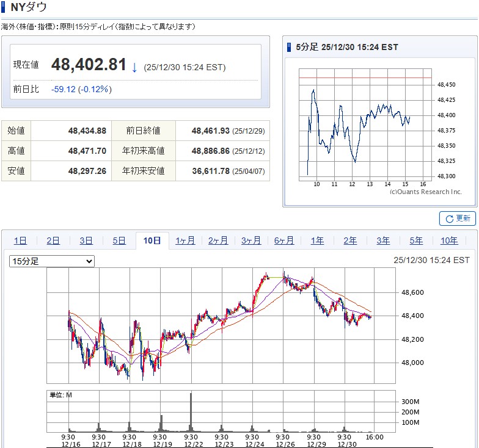Show the 3日 chart range

(86, 240)
